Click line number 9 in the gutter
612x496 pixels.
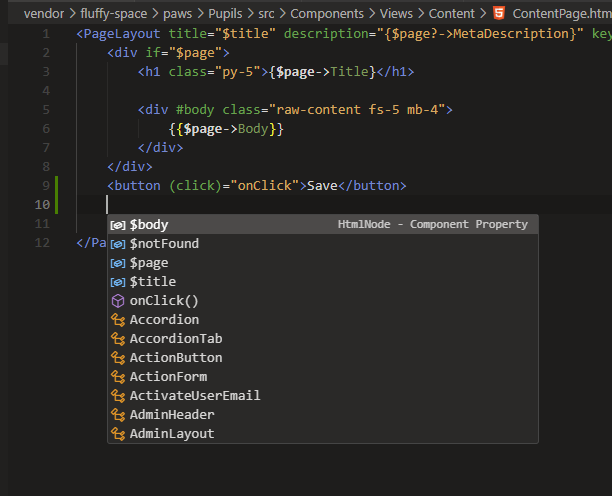[46, 186]
